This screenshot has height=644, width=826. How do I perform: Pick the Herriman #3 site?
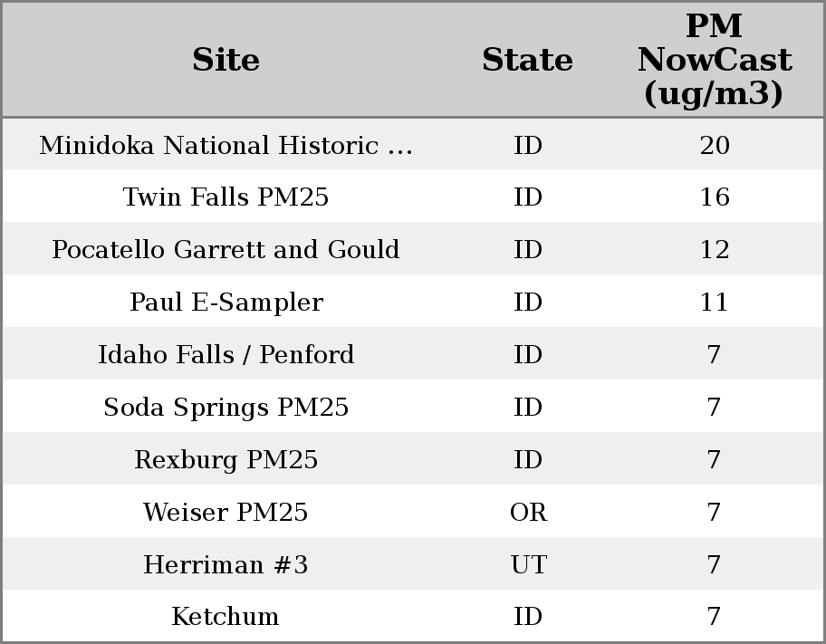point(226,565)
